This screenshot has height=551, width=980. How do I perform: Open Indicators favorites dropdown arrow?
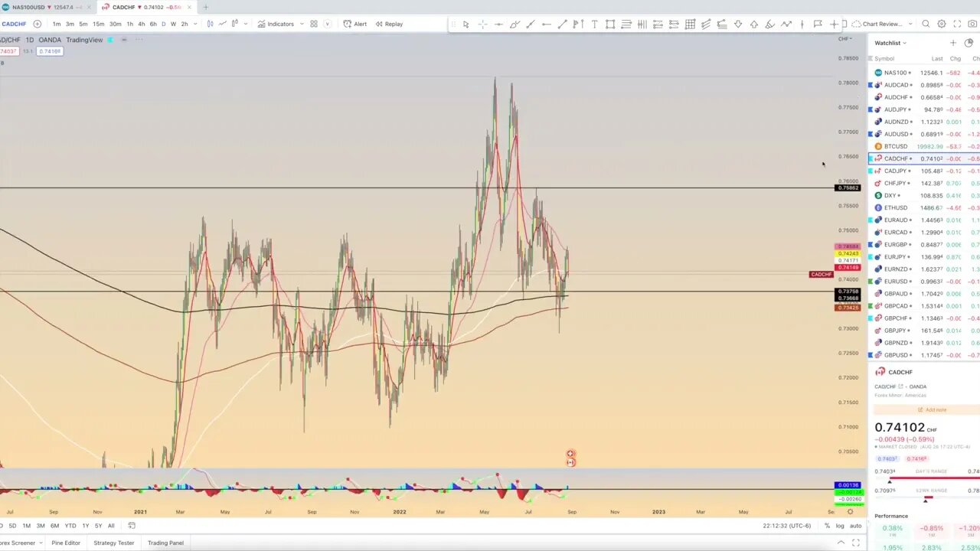(302, 24)
